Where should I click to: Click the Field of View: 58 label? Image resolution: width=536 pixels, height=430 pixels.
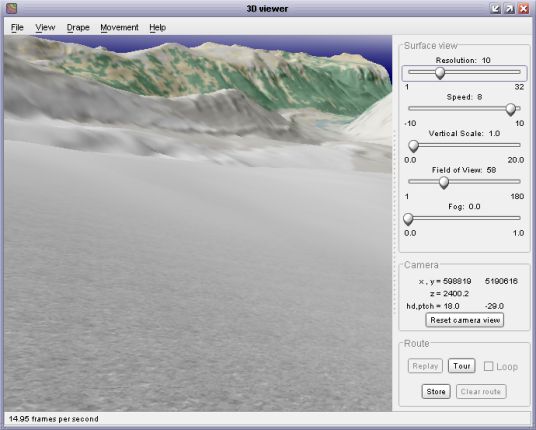[464, 170]
